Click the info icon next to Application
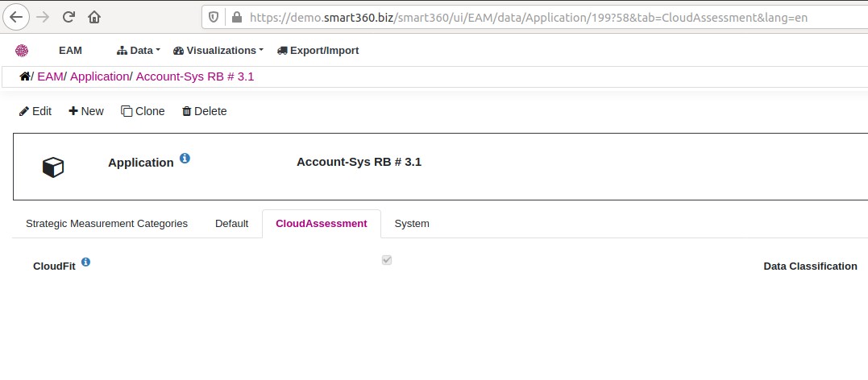The image size is (868, 380). [x=185, y=158]
